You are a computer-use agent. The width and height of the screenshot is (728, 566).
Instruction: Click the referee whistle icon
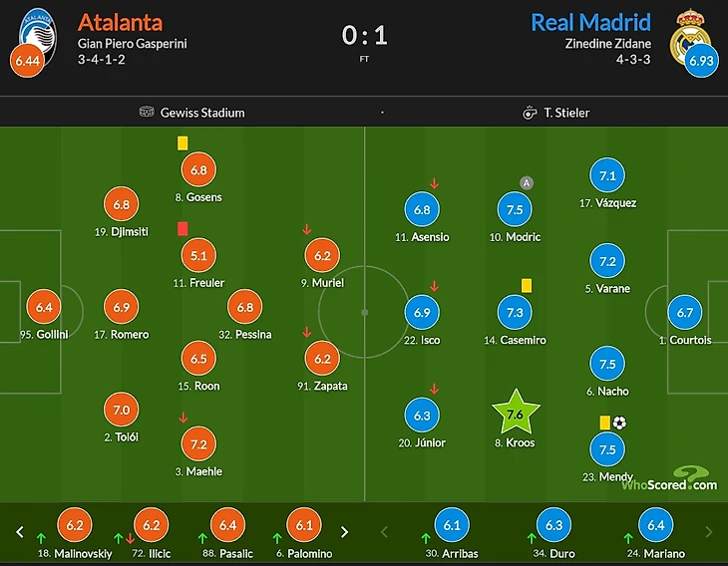(530, 113)
